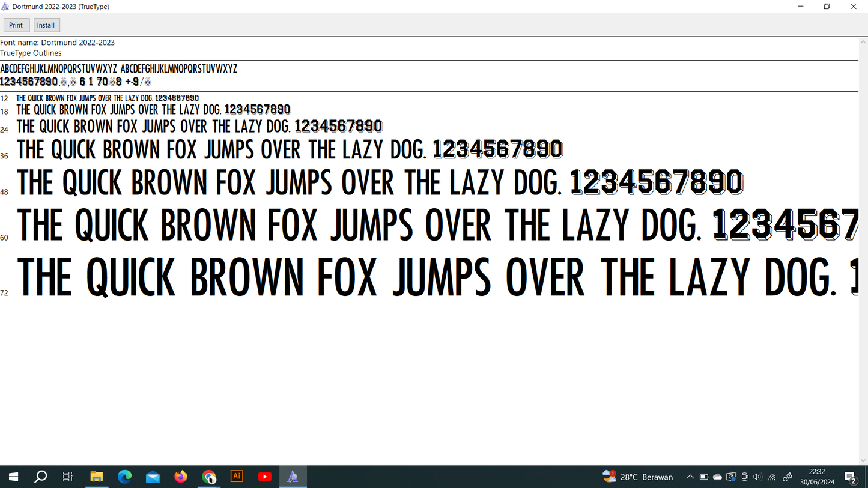868x488 pixels.
Task: Open the weather widget showing 28°C Berawan
Action: [638, 477]
